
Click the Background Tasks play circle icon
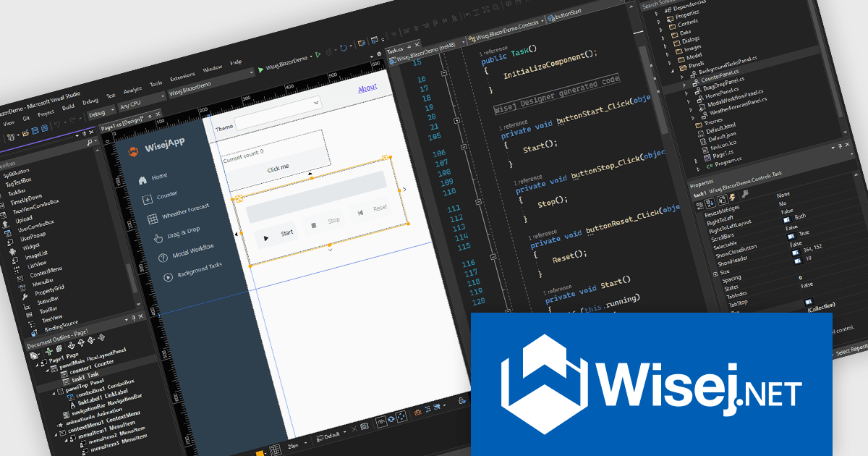169,276
